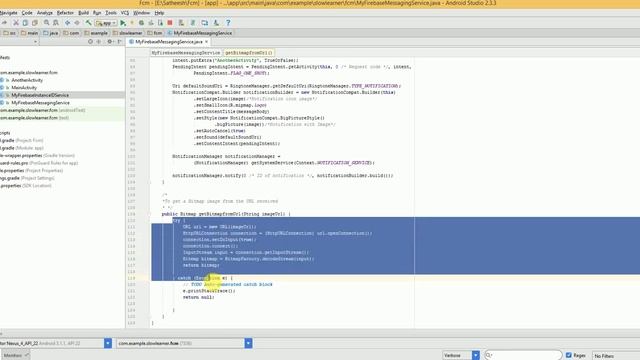Click the slowlearner breadcrumb folder

[127, 33]
